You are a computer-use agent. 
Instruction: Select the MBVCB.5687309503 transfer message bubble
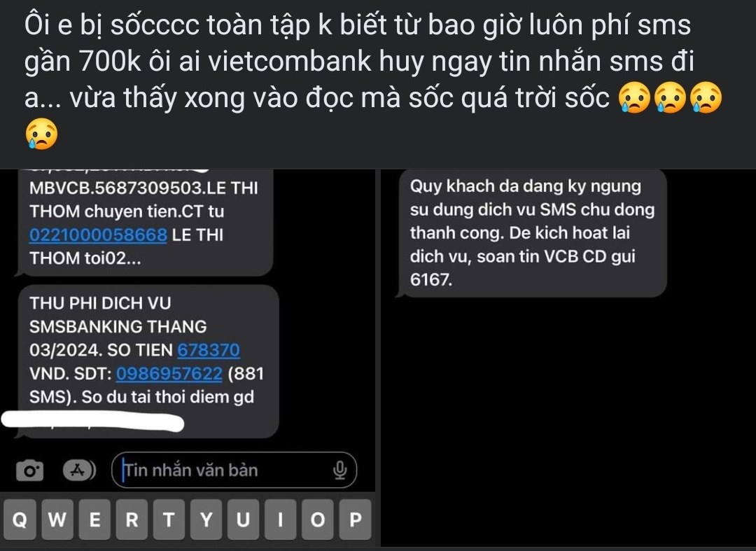145,223
